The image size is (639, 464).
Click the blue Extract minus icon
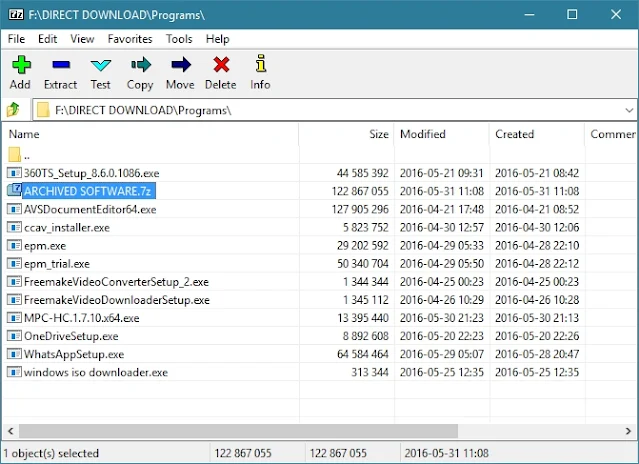pyautogui.click(x=61, y=64)
